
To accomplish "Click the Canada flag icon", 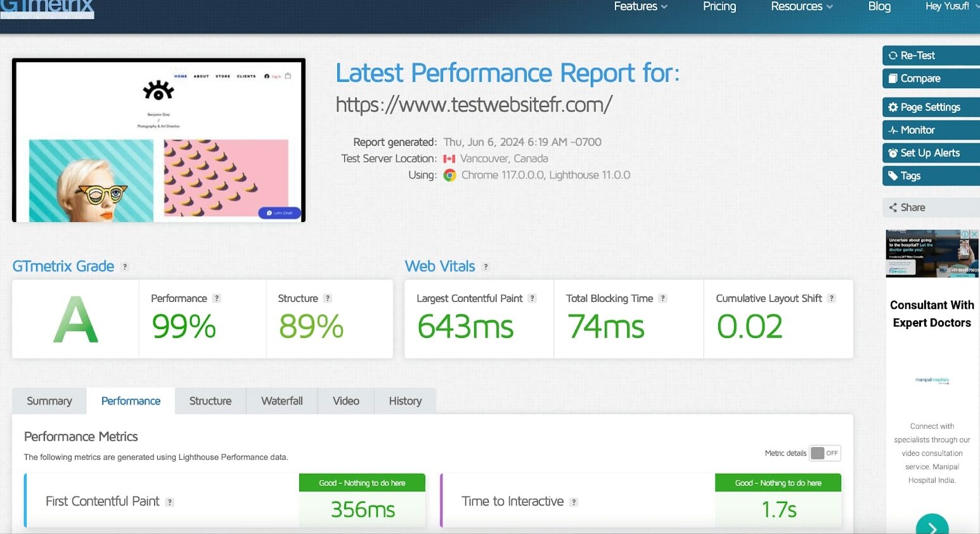I will 449,159.
